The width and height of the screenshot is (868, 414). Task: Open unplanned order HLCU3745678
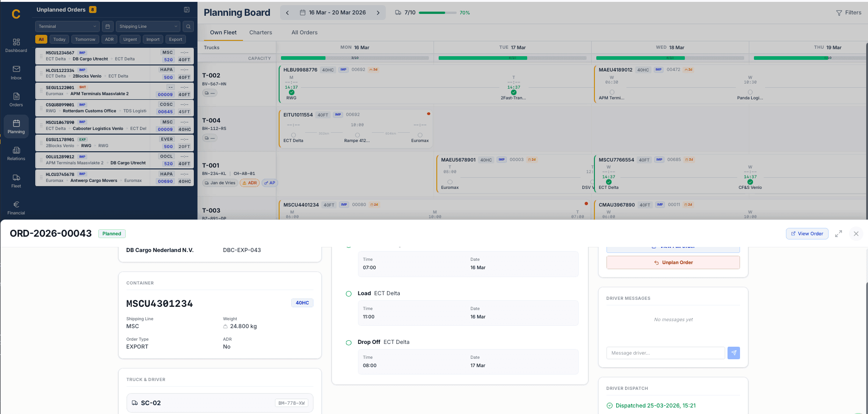click(115, 177)
